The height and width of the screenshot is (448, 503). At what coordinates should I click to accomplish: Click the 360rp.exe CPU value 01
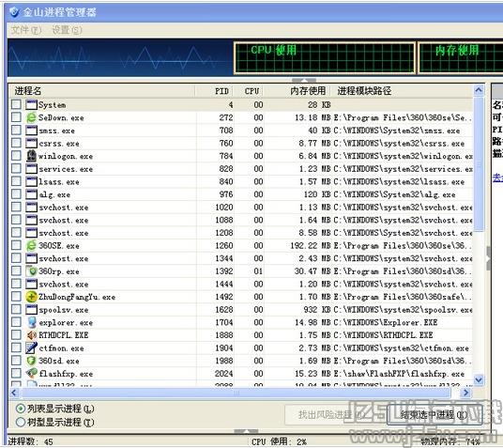click(258, 271)
